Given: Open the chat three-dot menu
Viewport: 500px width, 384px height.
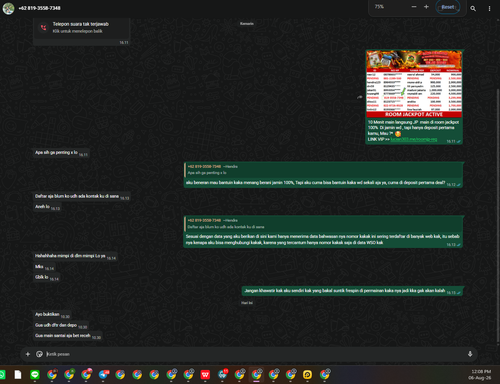Looking at the screenshot, I should (489, 8).
